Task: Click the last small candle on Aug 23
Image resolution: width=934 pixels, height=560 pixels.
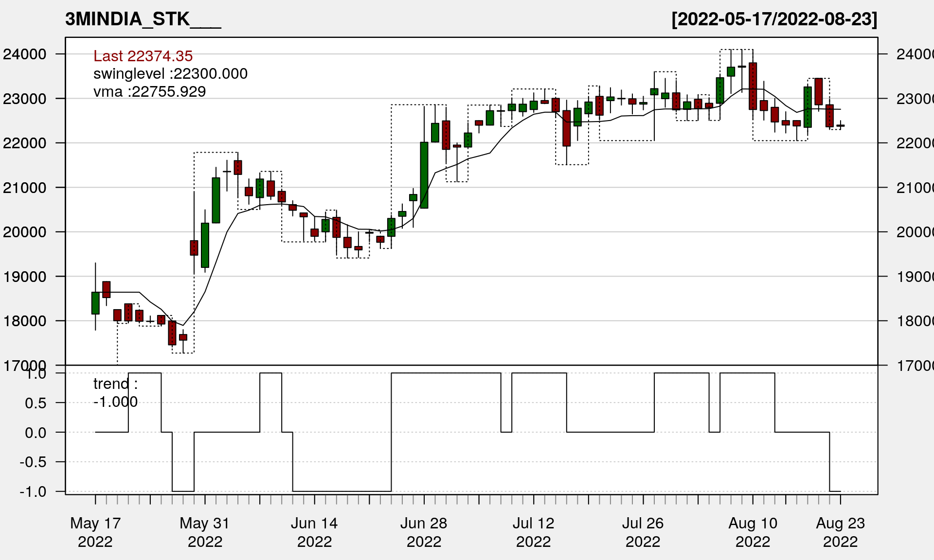Action: point(841,126)
